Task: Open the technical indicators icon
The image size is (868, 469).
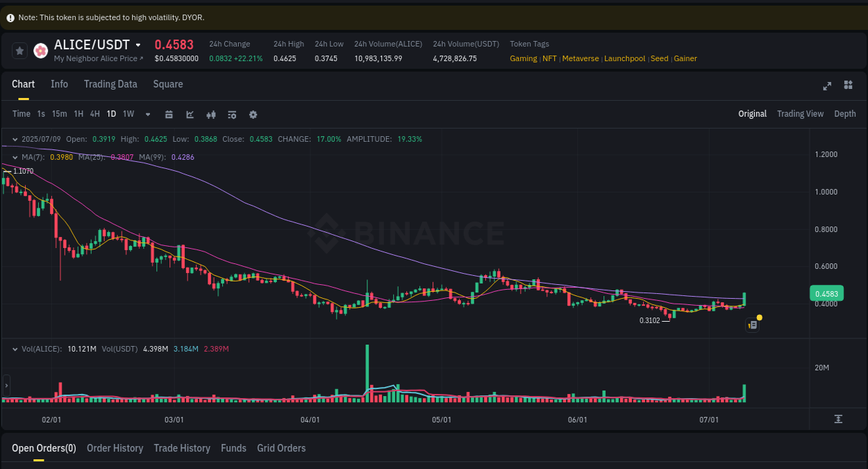Action: (232, 114)
